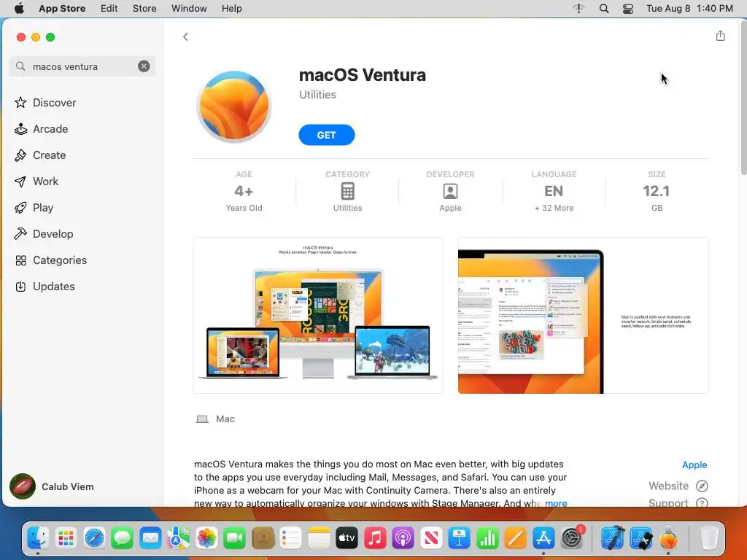Screen dimensions: 747x560
Task: Open the Window menu
Action: pos(189,8)
